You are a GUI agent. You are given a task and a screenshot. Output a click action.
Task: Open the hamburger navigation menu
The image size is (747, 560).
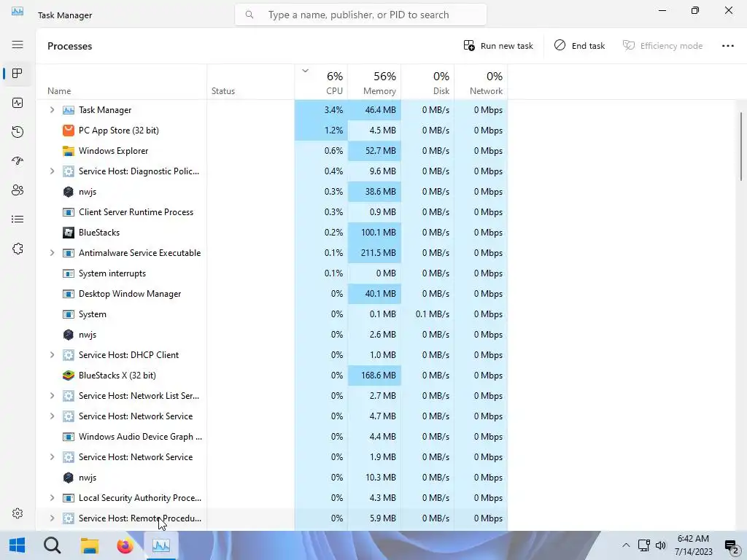click(x=18, y=44)
